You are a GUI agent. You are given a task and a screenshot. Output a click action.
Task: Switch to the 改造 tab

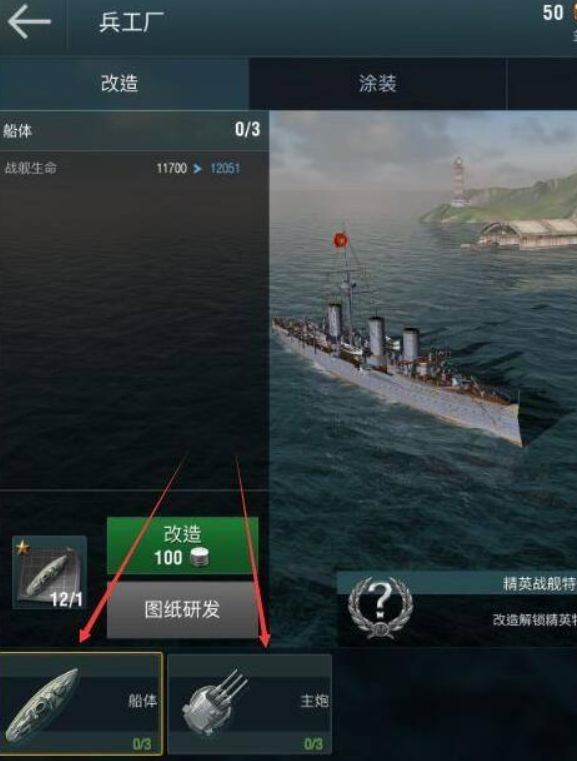click(120, 83)
